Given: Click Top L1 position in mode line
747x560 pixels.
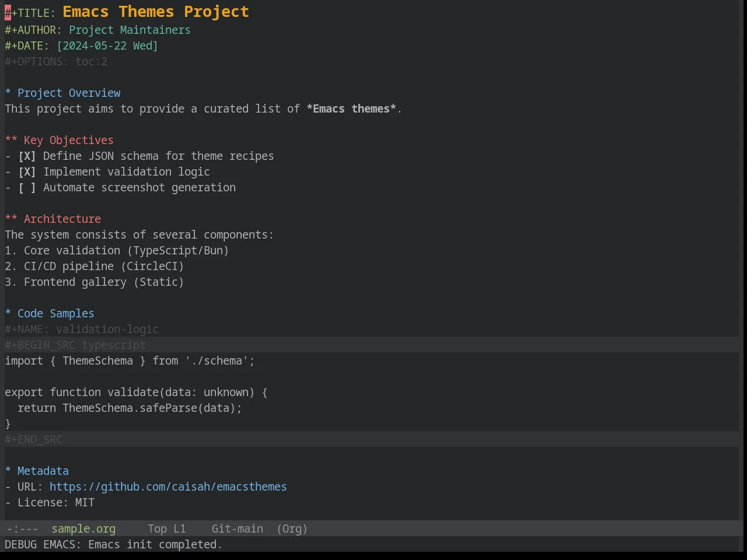Looking at the screenshot, I should (x=167, y=528).
